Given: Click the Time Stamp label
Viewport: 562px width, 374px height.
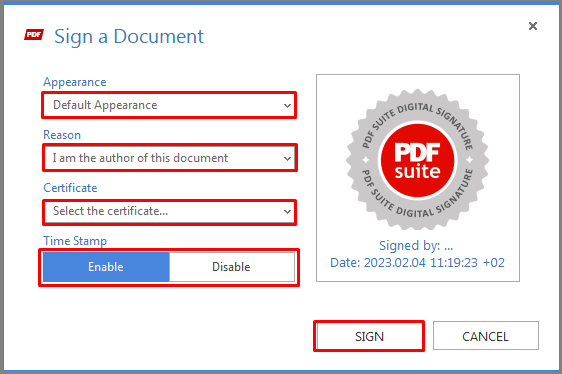Looking at the screenshot, I should point(75,241).
